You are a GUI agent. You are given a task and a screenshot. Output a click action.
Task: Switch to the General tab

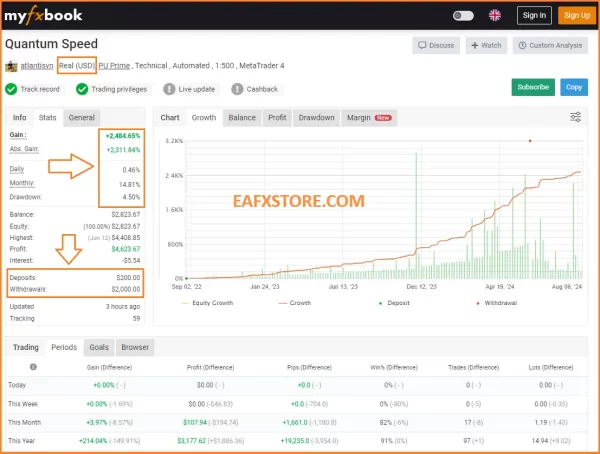82,118
